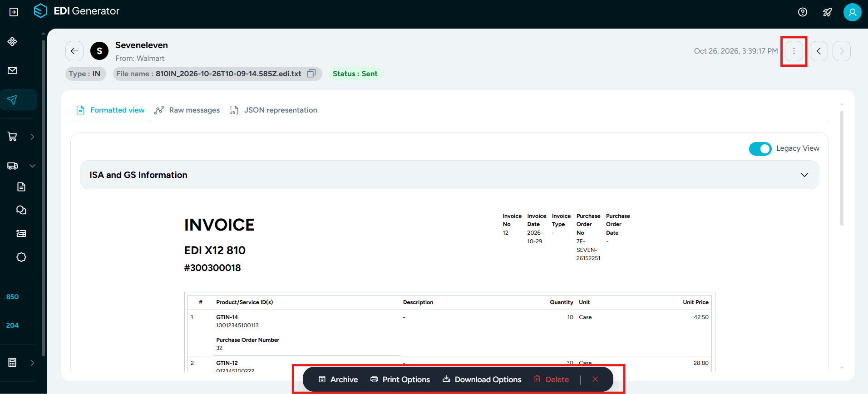This screenshot has width=868, height=394.
Task: Expand ISA and GS Information section
Action: 449,175
